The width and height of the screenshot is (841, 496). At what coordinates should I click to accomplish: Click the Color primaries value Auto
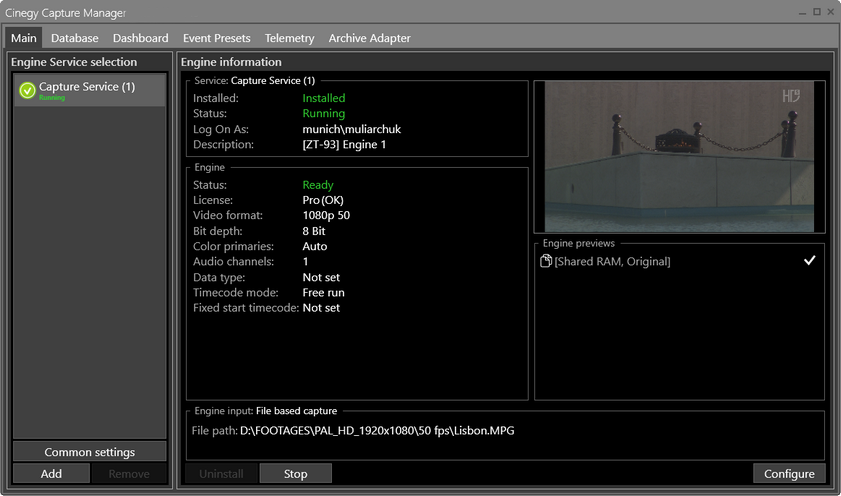click(314, 247)
